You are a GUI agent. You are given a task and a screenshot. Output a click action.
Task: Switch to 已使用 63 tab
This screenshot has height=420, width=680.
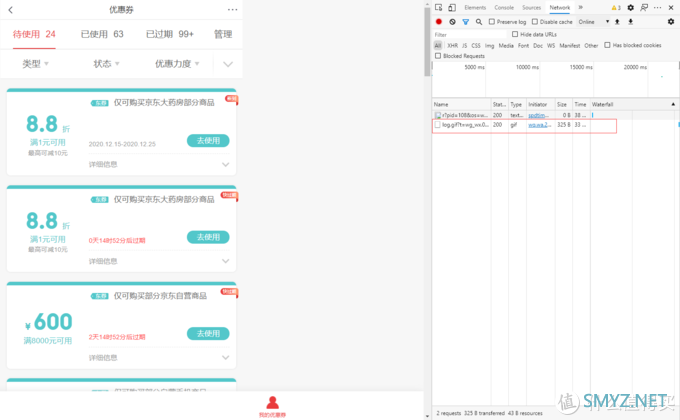pos(102,34)
